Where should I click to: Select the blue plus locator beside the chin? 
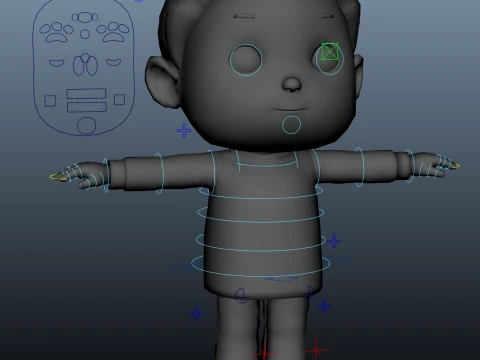(x=184, y=130)
